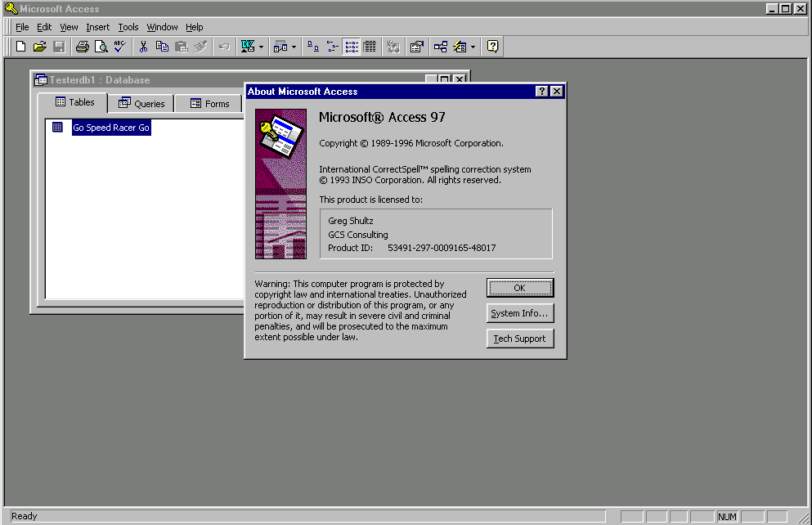Open the Tools menu
The height and width of the screenshot is (525, 812).
(x=128, y=27)
